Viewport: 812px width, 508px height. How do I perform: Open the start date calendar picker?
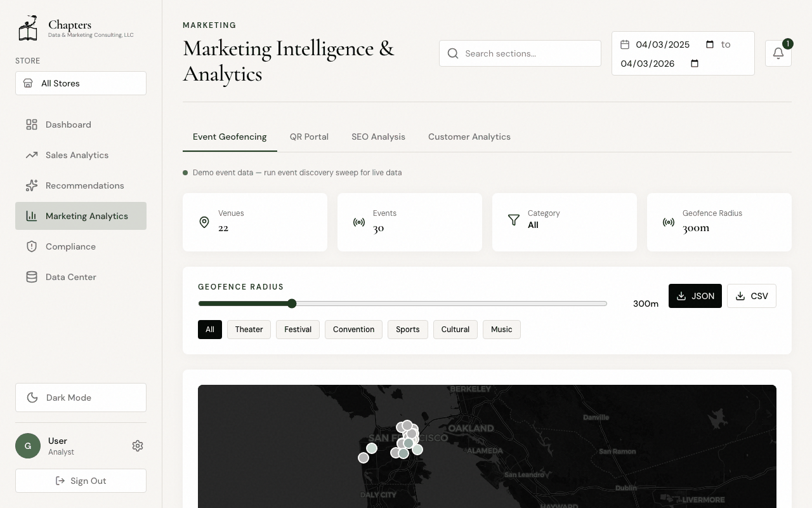pos(710,44)
